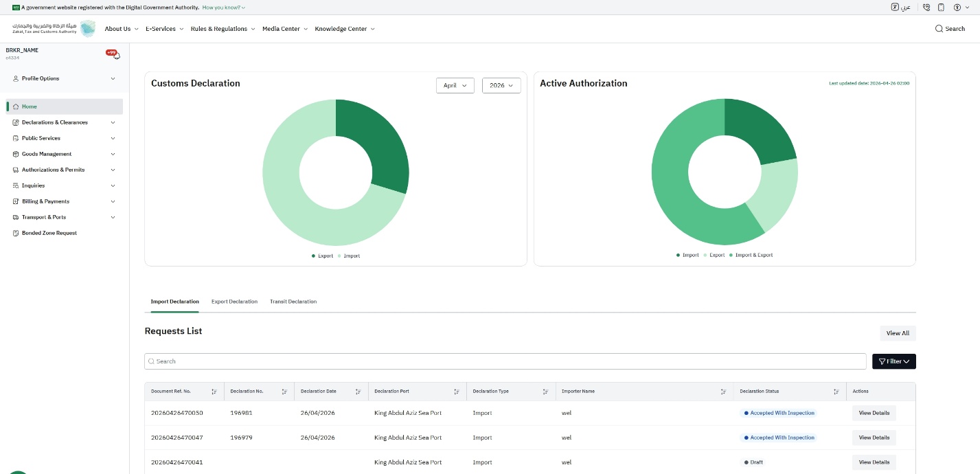980x474 pixels.
Task: Select the Import Declaration tab
Action: (175, 302)
